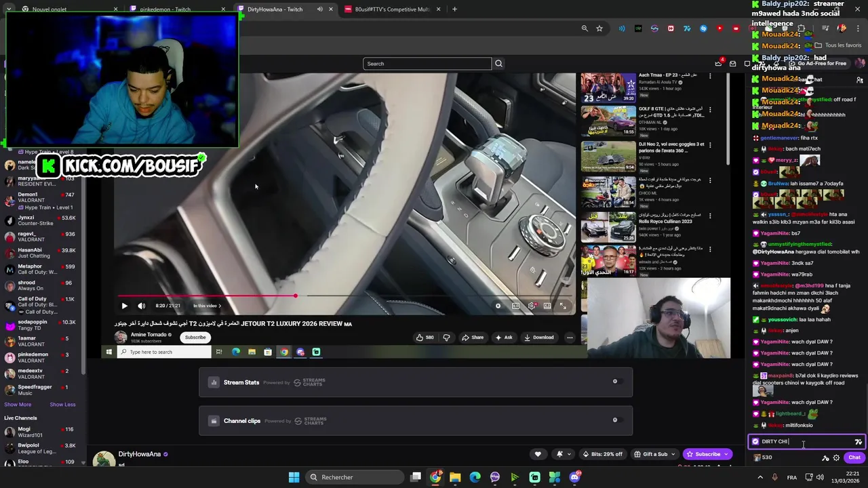The image size is (868, 488).
Task: Open options for Aach Tmaa EP 23 video
Action: coord(710,76)
